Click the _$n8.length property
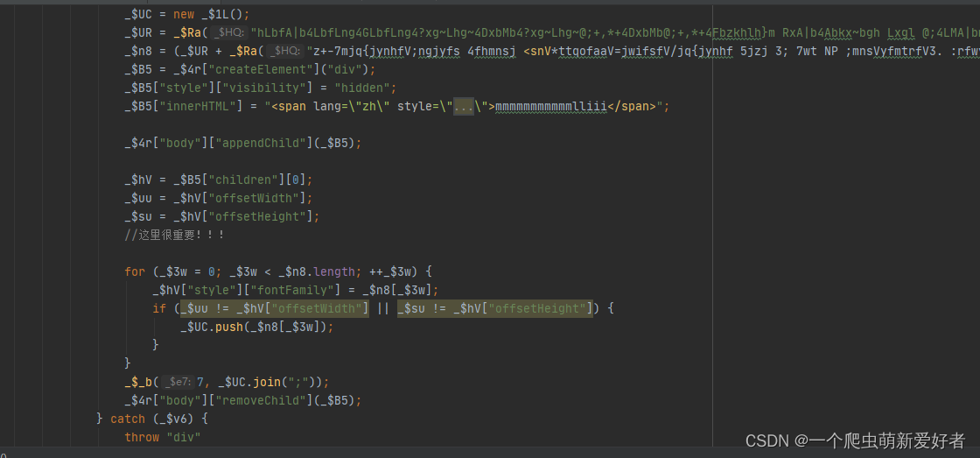 tap(333, 272)
